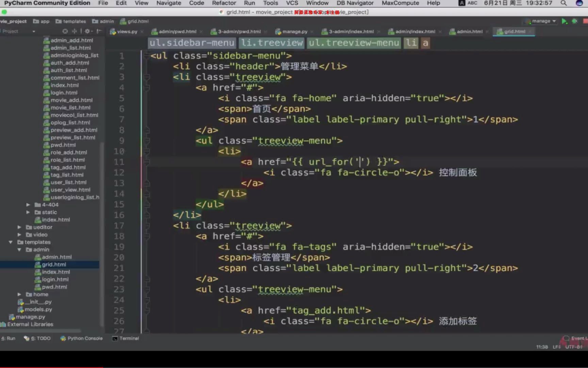Toggle fold marker at line 23
Screen dimensions: 588x368
point(147,289)
